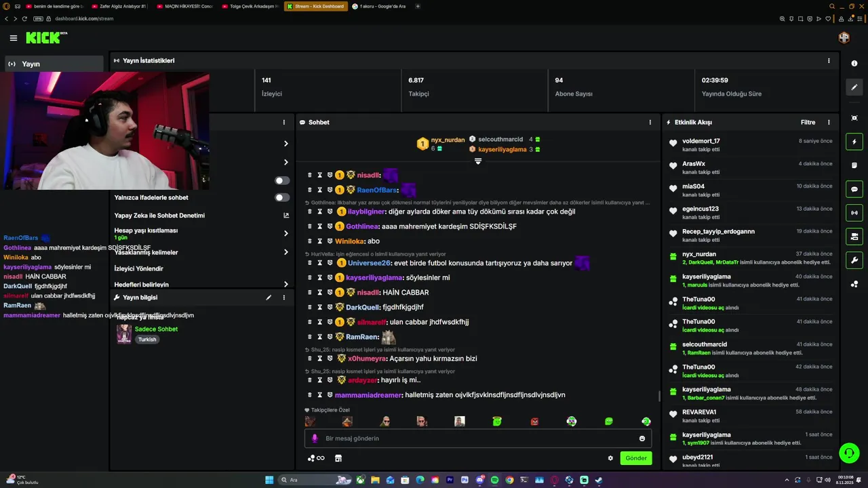
Task: Open the profile avatar in top right
Action: coord(844,38)
